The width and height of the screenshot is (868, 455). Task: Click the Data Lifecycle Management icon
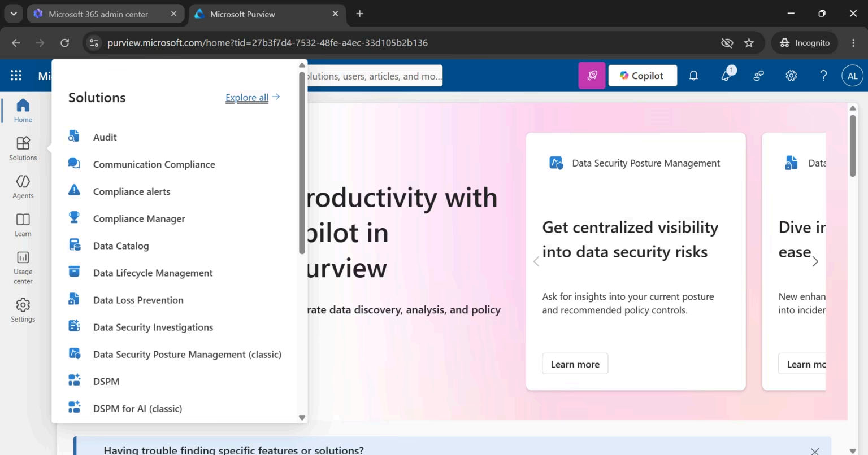pyautogui.click(x=74, y=272)
